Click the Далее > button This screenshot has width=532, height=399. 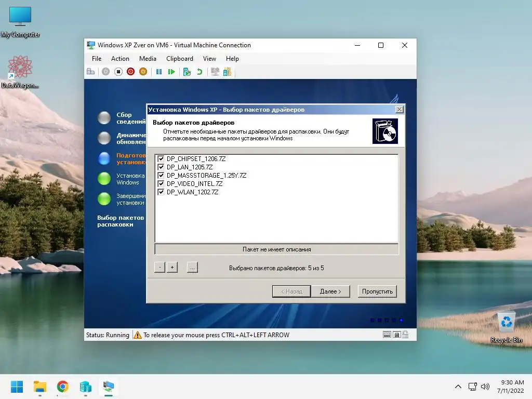tap(330, 291)
